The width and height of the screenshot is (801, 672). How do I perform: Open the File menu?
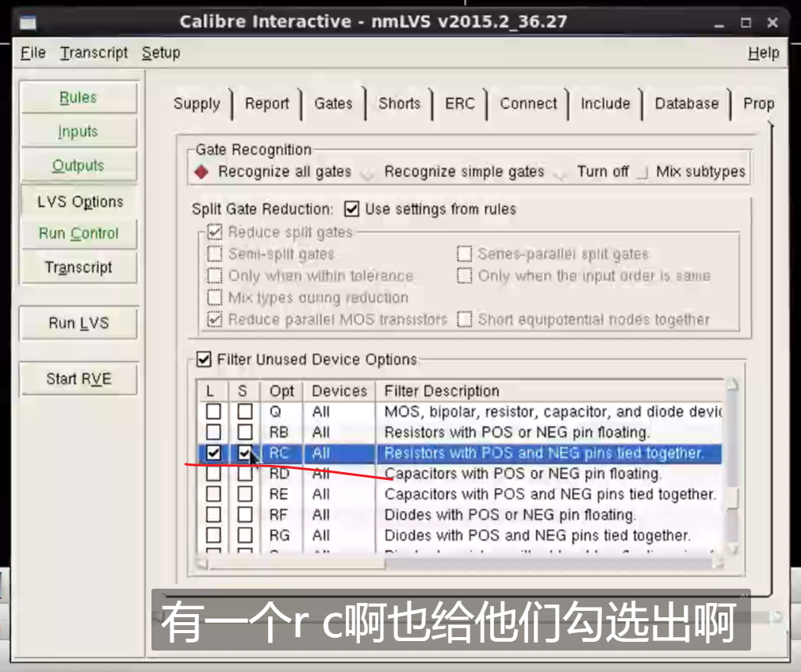click(x=33, y=52)
